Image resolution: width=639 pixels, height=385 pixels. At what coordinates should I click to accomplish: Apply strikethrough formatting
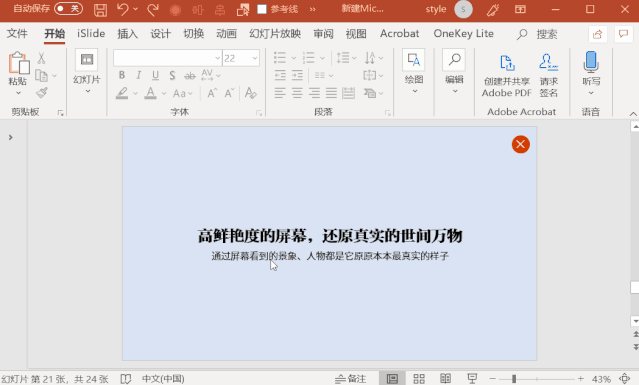click(189, 76)
